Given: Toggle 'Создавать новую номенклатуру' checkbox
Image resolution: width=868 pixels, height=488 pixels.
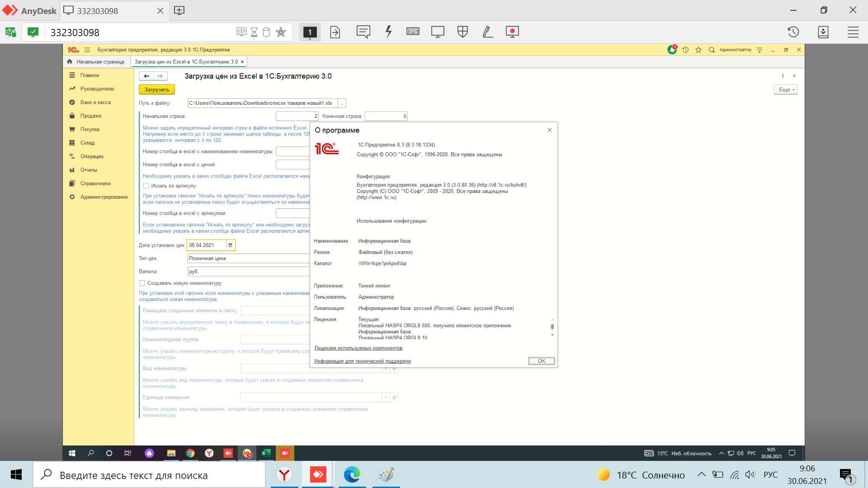Looking at the screenshot, I should click(142, 283).
